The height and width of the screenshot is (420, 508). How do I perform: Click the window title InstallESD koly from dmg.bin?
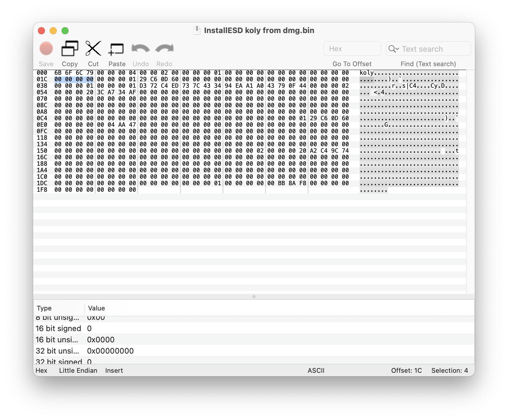(259, 30)
